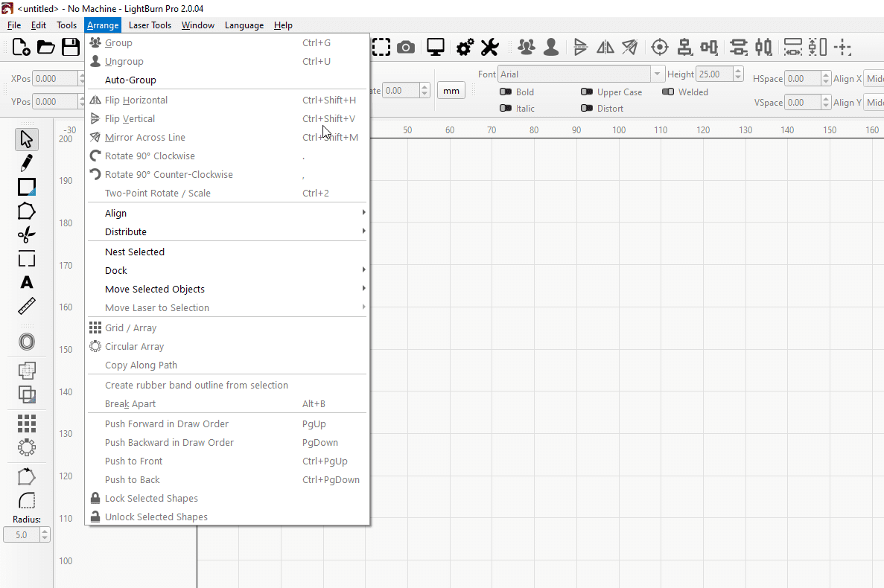Toggle the Italic text switch
This screenshot has width=884, height=588.
click(x=506, y=108)
